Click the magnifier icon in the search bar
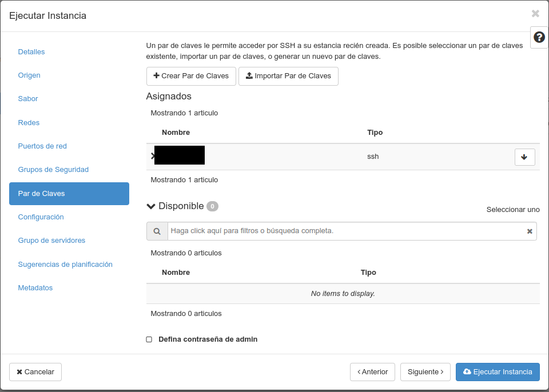Viewport: 549px width, 392px height. pyautogui.click(x=157, y=231)
